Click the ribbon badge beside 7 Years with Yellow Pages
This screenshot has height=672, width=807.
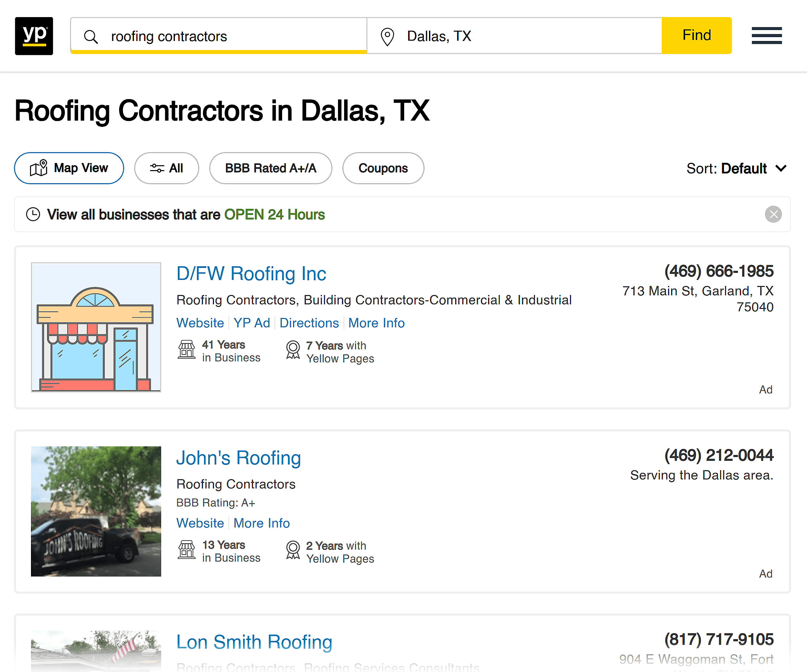(x=293, y=350)
